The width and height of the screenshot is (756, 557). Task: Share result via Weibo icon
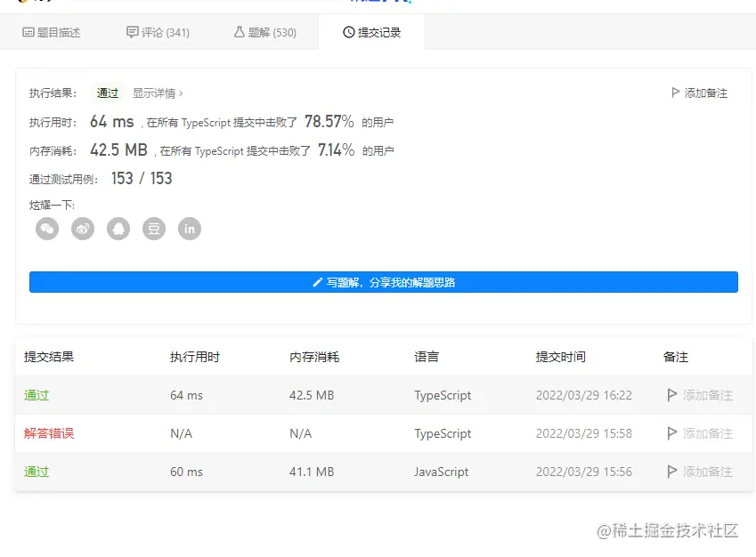click(x=83, y=229)
